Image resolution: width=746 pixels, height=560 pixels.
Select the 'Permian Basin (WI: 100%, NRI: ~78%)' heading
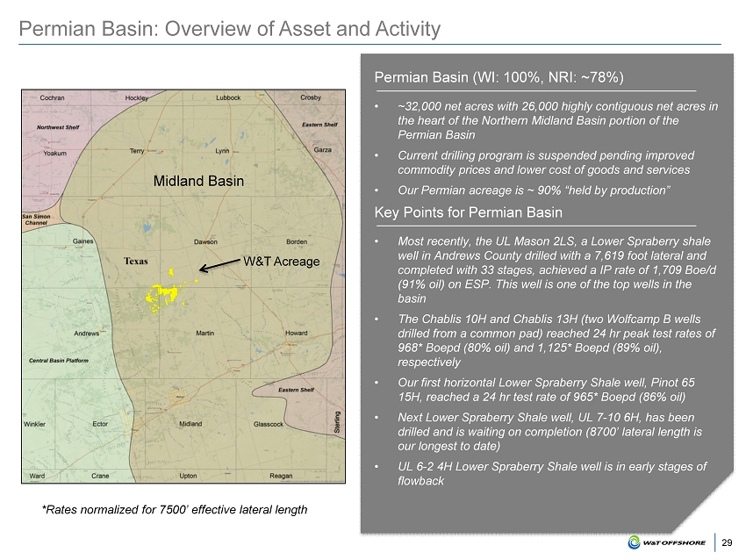[499, 77]
